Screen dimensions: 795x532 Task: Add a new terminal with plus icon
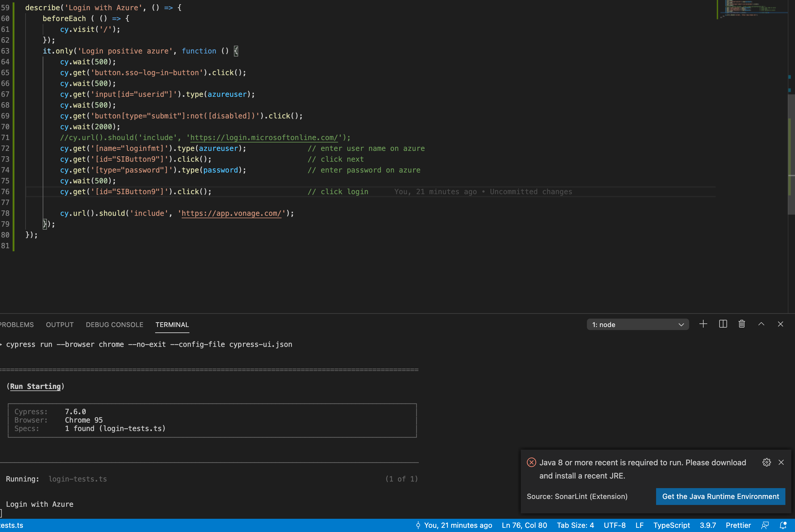point(703,324)
